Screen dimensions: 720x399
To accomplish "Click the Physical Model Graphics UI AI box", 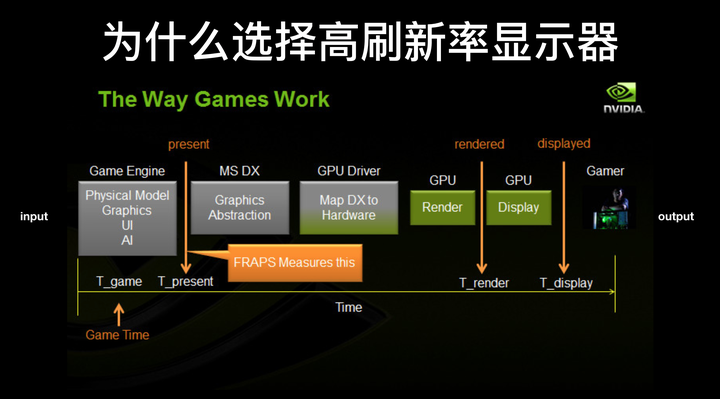I will pos(127,218).
